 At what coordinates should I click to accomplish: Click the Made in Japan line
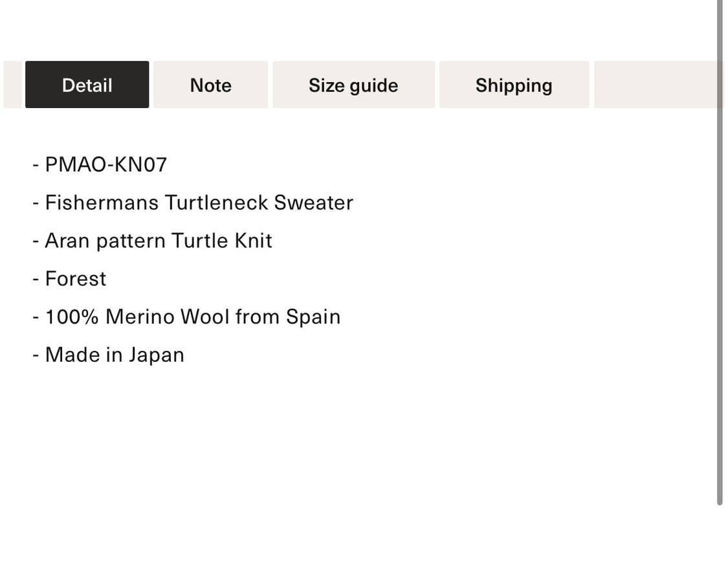click(x=115, y=355)
